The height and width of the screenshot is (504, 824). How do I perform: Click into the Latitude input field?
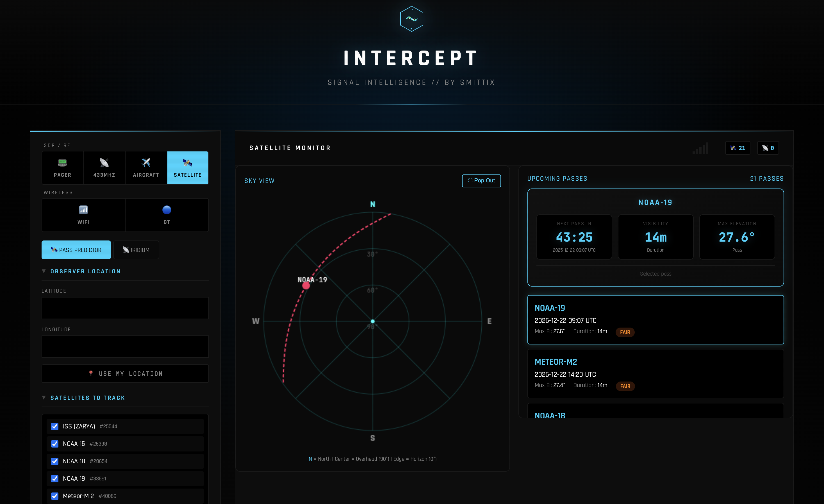click(x=125, y=308)
